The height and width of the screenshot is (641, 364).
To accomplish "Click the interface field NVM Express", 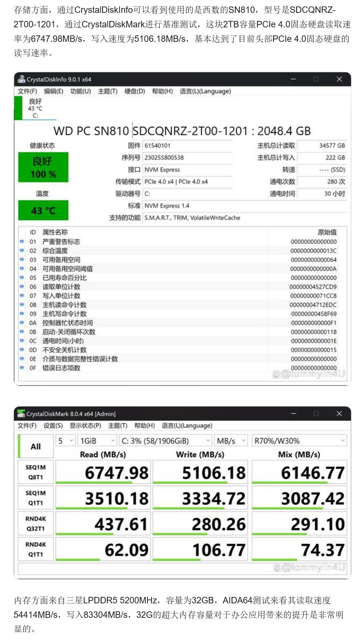I will pyautogui.click(x=187, y=170).
